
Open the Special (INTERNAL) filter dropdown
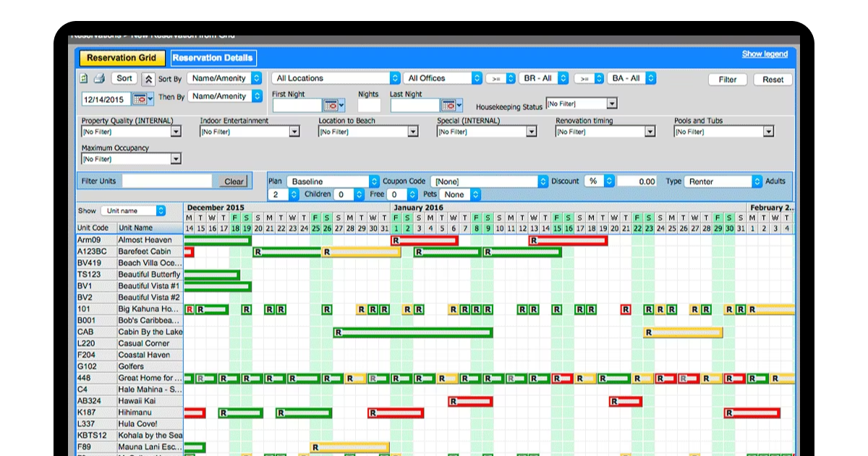(x=487, y=132)
